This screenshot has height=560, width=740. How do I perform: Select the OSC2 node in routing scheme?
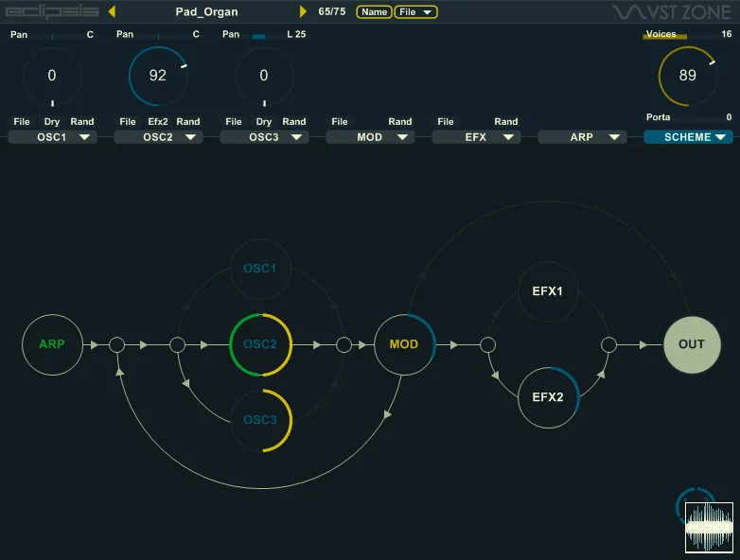(x=260, y=344)
